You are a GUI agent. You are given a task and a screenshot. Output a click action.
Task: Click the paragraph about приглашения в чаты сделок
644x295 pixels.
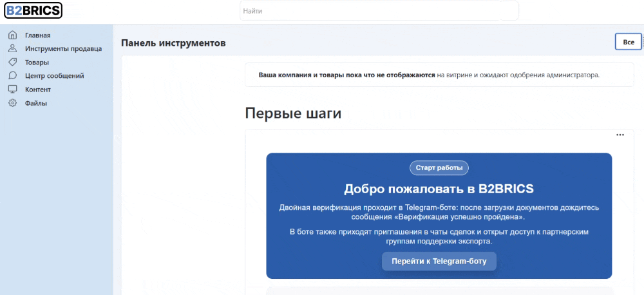coord(439,237)
